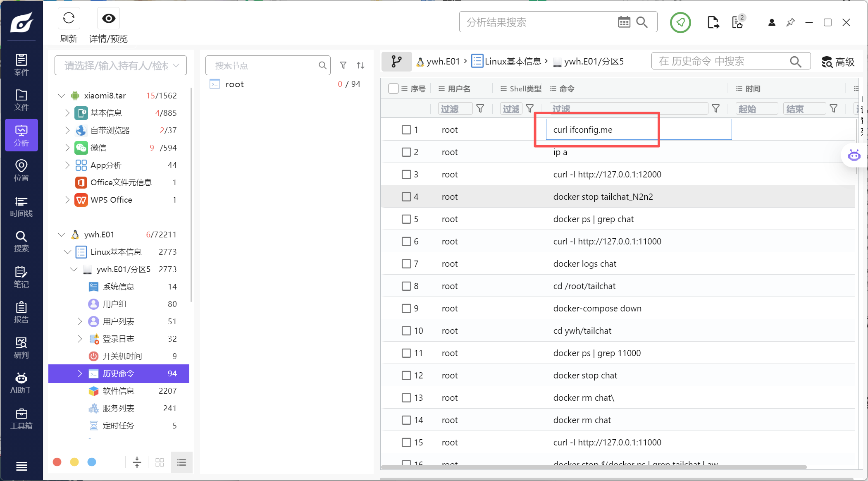Switch to the 位置 sidebar section
Screen dimensions: 868x481
pyautogui.click(x=21, y=171)
